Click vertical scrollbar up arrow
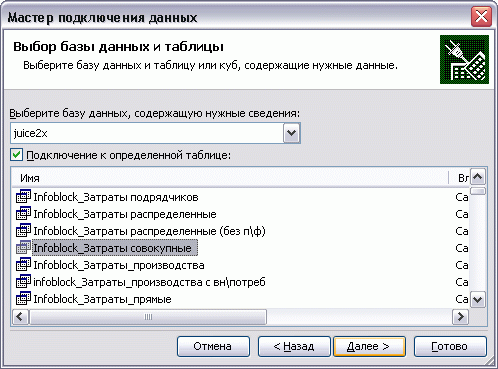 (478, 177)
